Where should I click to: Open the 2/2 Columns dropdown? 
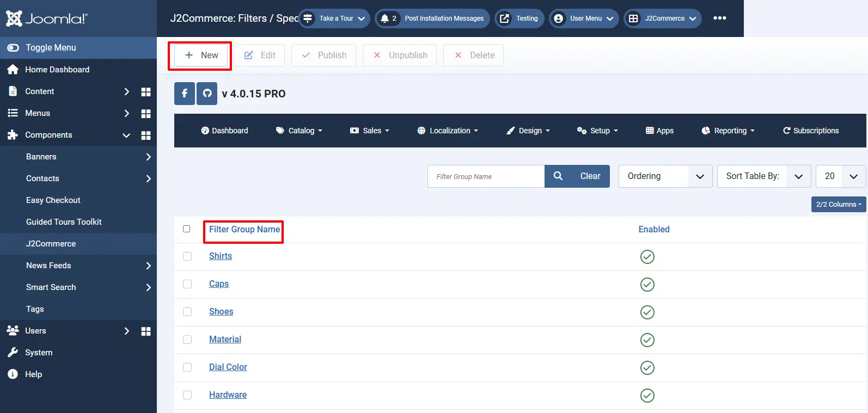tap(839, 205)
